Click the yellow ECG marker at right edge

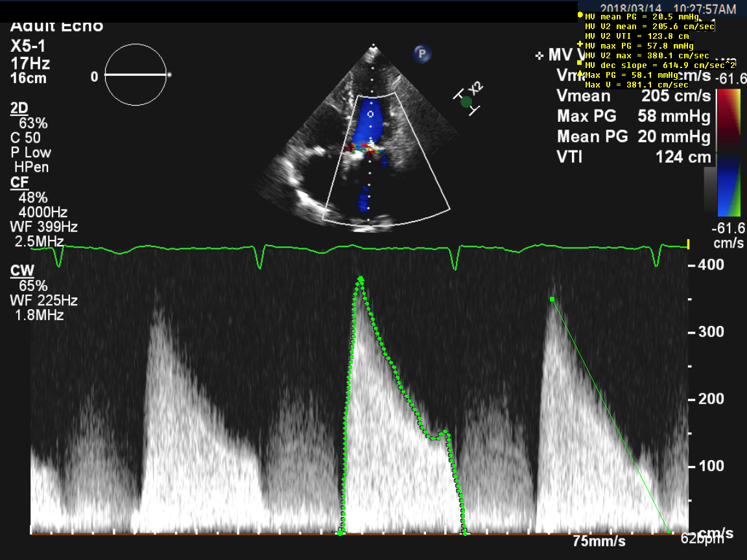pyautogui.click(x=688, y=244)
